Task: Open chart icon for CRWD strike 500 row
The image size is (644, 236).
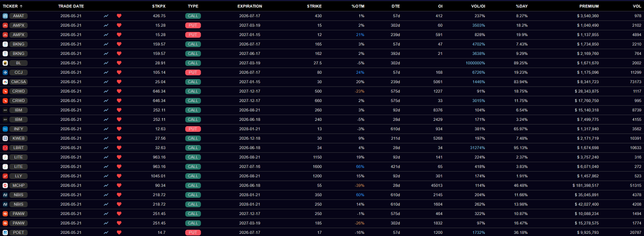Action: click(106, 91)
